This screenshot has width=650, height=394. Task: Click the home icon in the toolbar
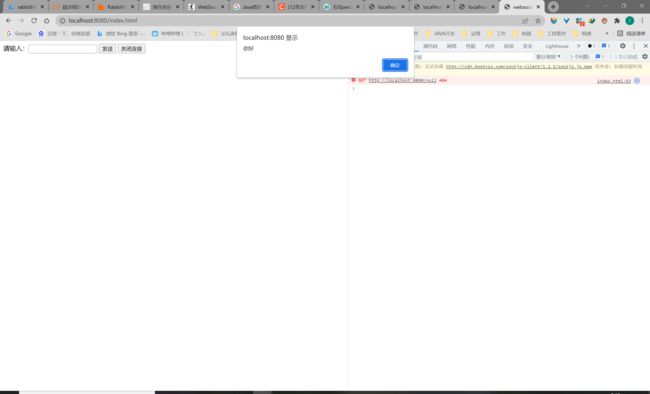pyautogui.click(x=46, y=20)
